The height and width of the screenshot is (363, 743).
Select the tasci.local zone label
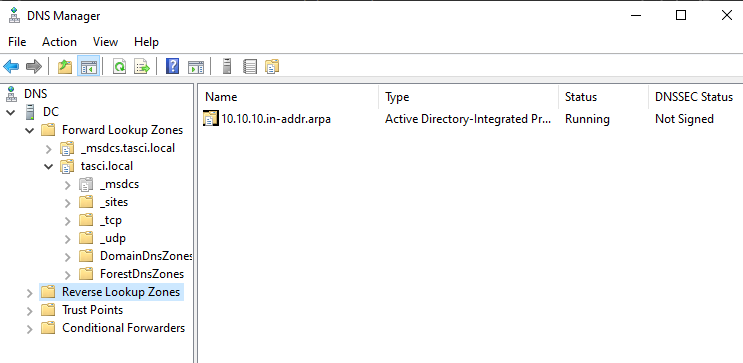(107, 166)
